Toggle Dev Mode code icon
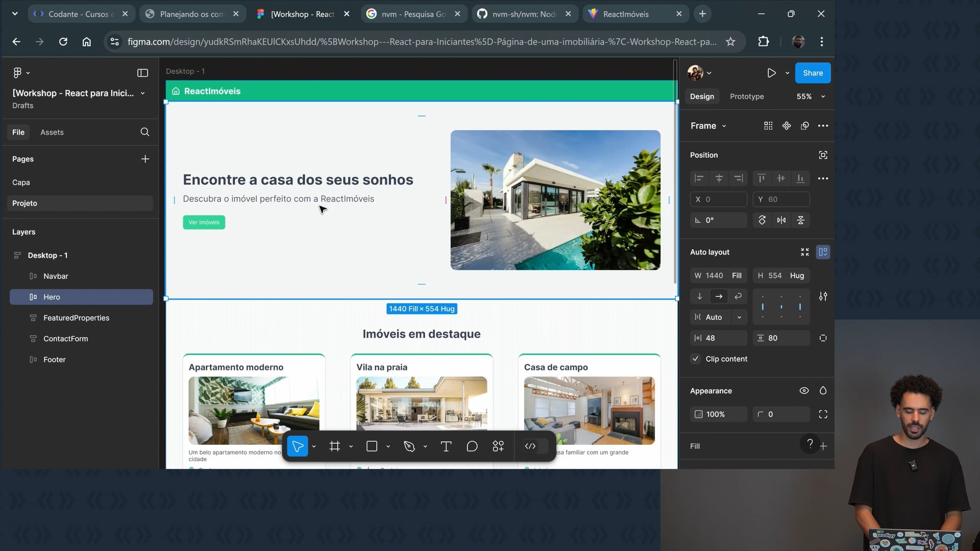Image resolution: width=980 pixels, height=551 pixels. (x=530, y=446)
